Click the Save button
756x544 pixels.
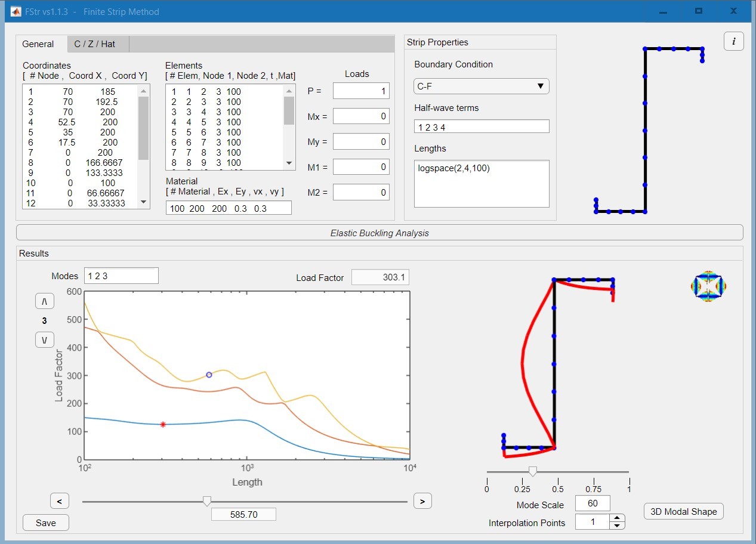tap(45, 523)
